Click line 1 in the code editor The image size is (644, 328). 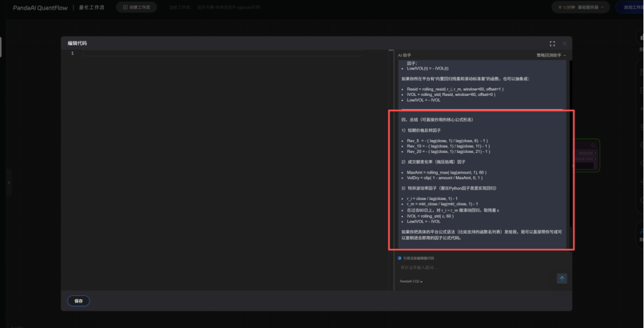221,54
